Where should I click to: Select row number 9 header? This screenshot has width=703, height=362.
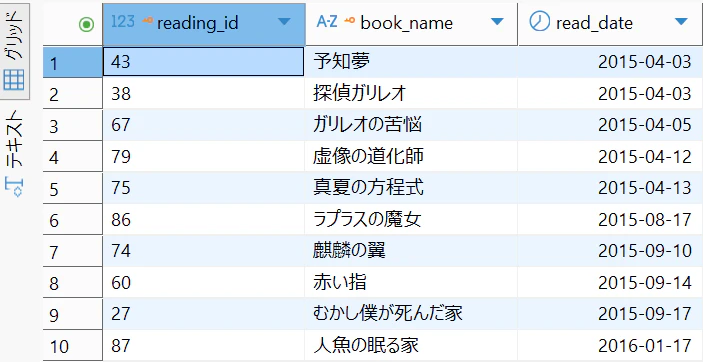(x=73, y=315)
